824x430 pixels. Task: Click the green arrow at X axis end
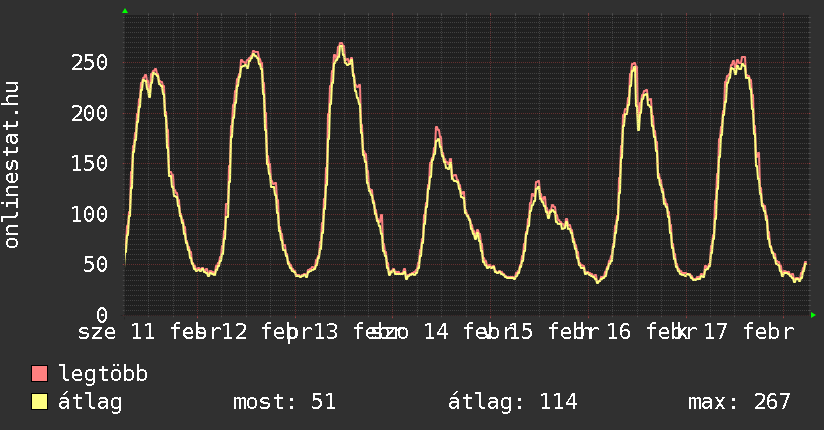click(x=814, y=315)
